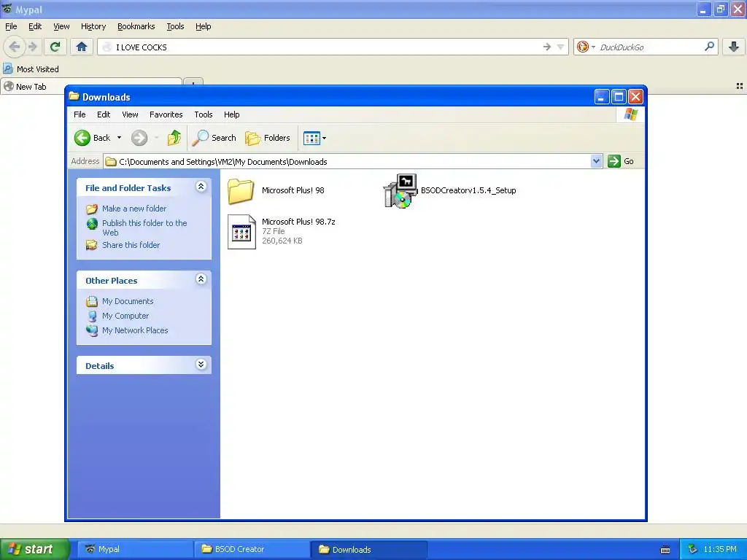The width and height of the screenshot is (747, 560).
Task: Click Windows flag logo in Downloads menubar
Action: 631,114
